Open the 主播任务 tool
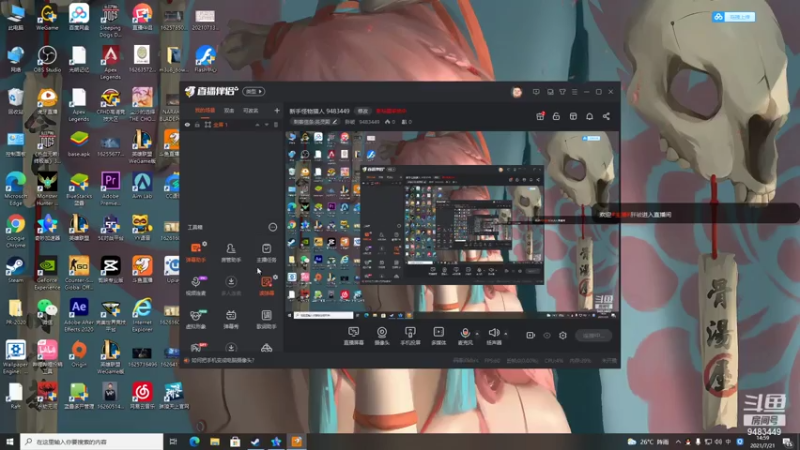 [266, 252]
